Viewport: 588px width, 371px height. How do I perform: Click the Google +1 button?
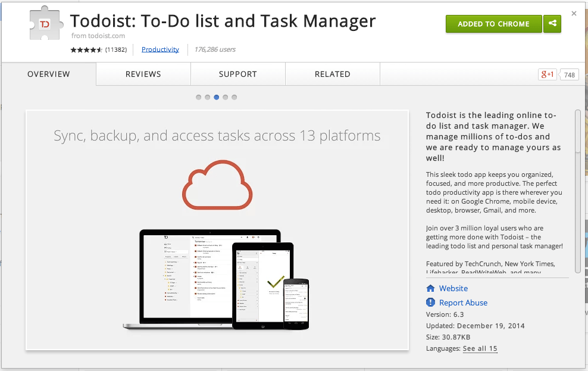(547, 74)
